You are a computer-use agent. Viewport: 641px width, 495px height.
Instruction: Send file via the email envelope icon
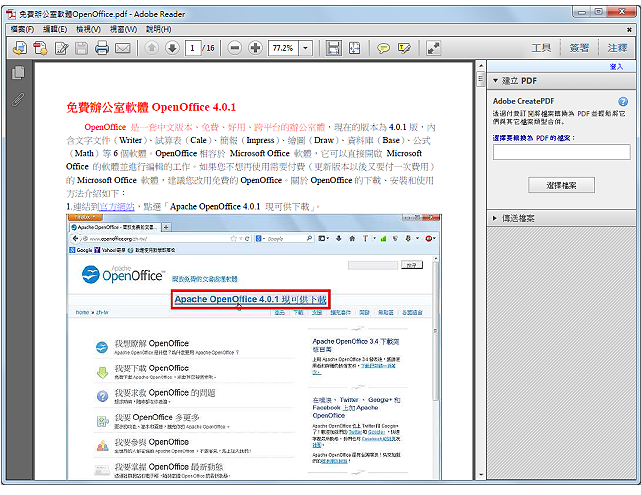click(123, 48)
